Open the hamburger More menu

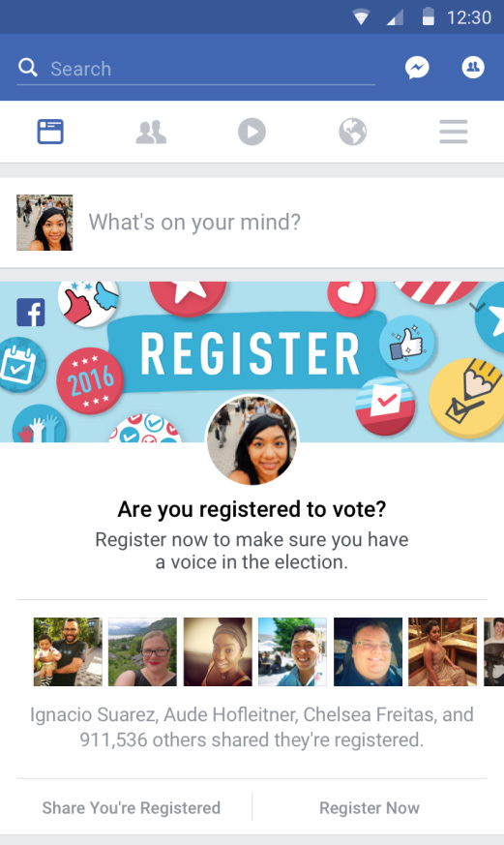[454, 132]
